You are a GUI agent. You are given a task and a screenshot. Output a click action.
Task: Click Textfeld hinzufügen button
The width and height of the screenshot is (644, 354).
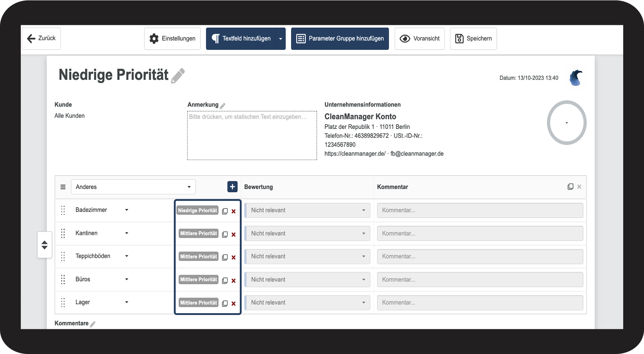pos(241,39)
